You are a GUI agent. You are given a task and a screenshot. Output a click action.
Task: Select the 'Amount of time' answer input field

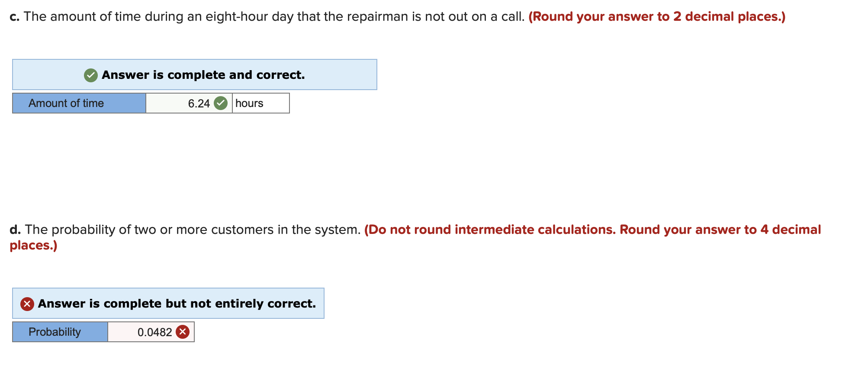189,103
